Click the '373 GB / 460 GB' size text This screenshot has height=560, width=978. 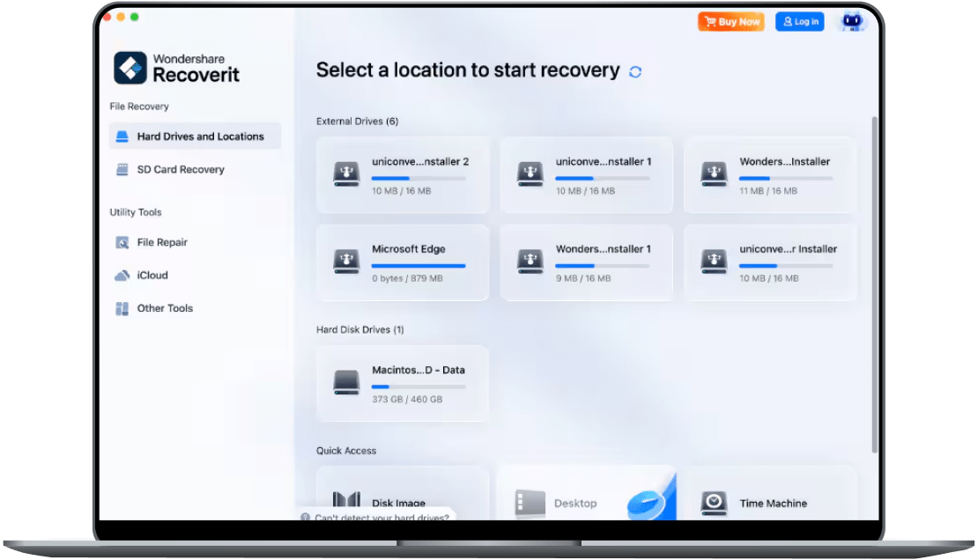[x=407, y=400]
